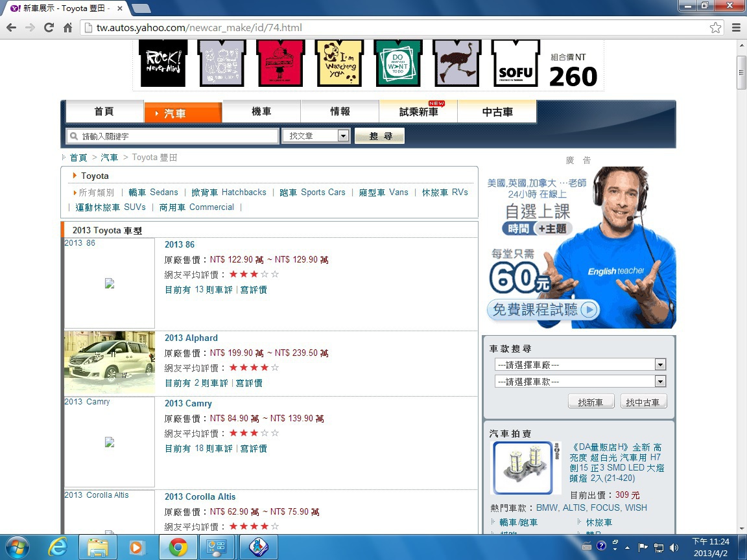Launch Internet Explorer from the taskbar
Viewport: 747px width, 560px height.
tap(57, 547)
